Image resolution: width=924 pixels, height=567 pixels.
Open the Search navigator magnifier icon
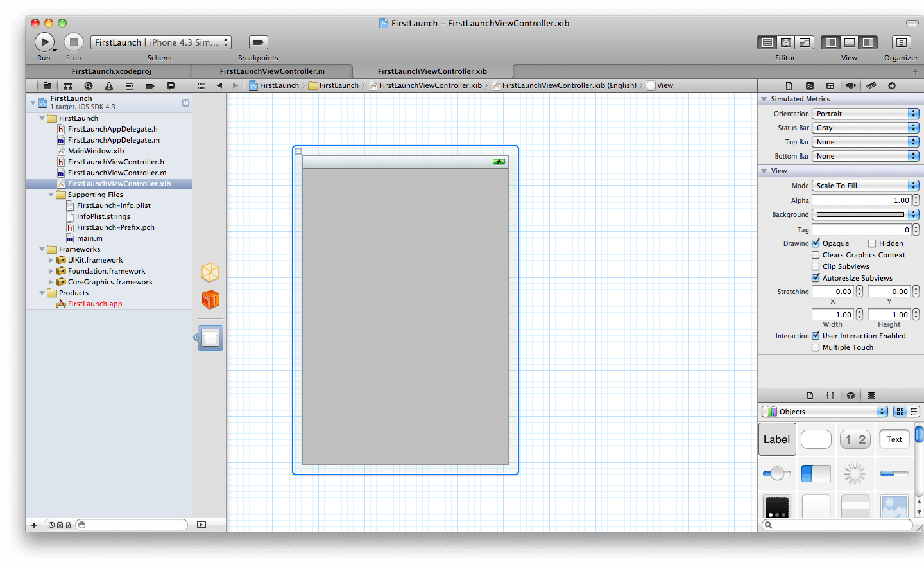pos(89,85)
